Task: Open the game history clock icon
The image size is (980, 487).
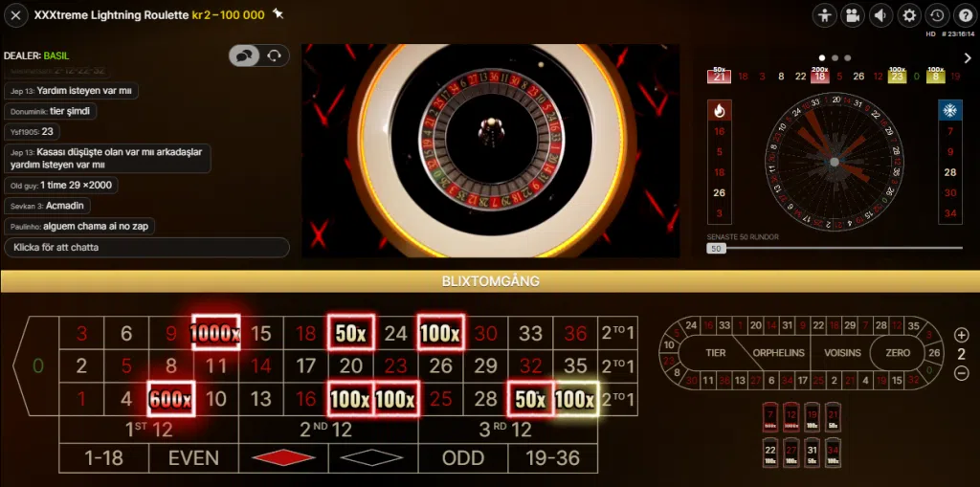Action: 936,15
